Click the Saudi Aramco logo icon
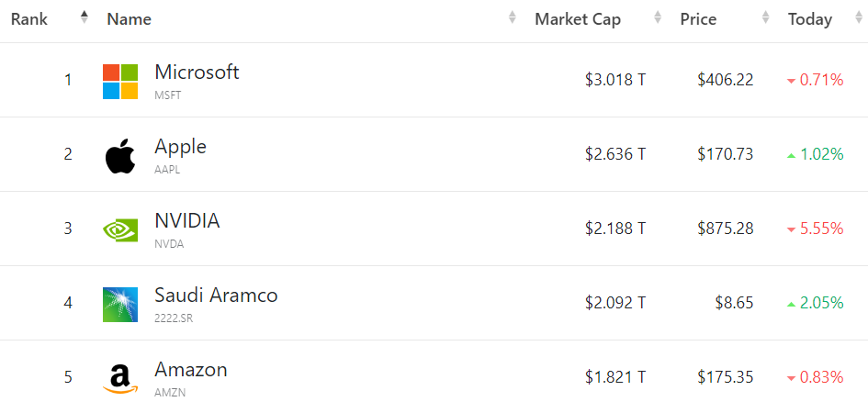This screenshot has height=413, width=868. tap(120, 304)
